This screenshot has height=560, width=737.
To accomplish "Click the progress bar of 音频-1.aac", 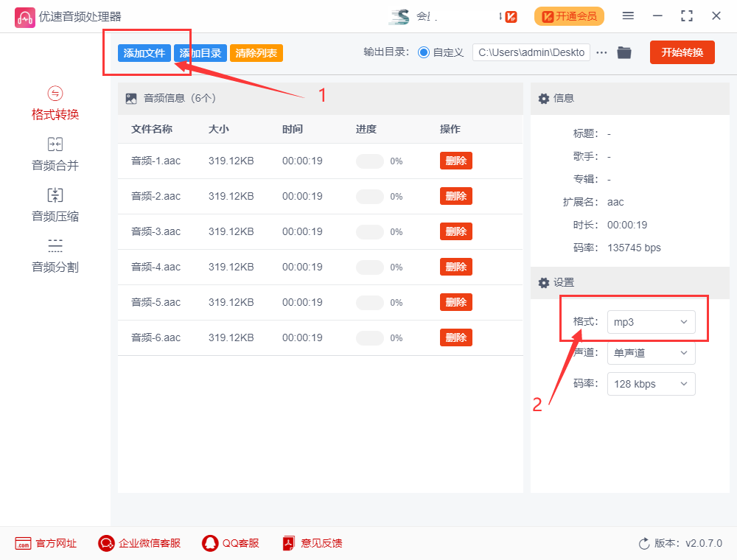I will coord(369,161).
